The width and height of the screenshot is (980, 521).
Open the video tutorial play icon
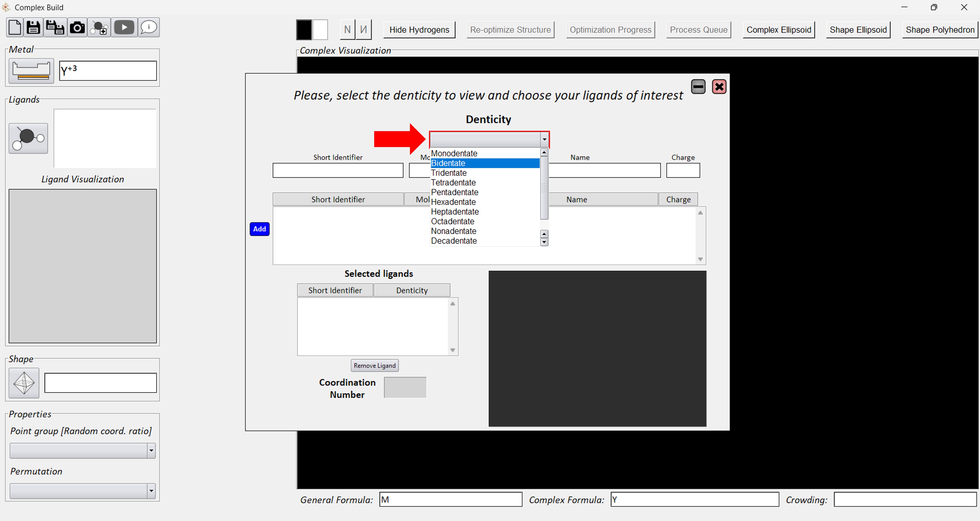pos(124,28)
